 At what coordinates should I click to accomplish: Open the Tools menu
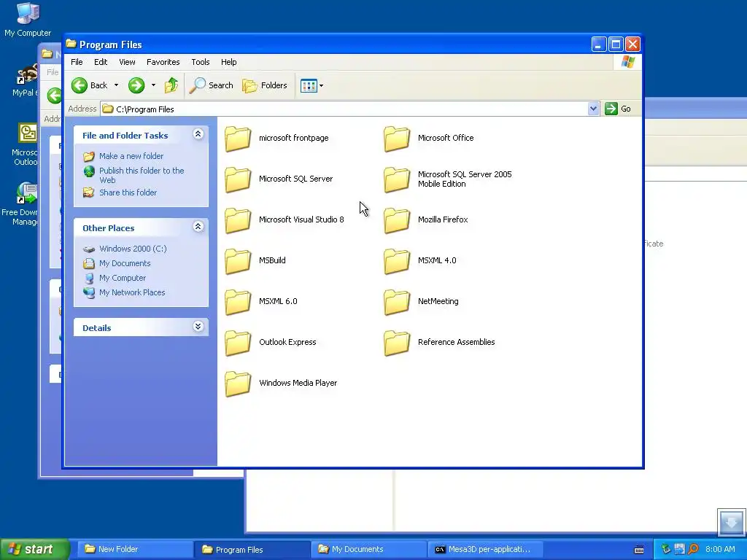pos(201,63)
